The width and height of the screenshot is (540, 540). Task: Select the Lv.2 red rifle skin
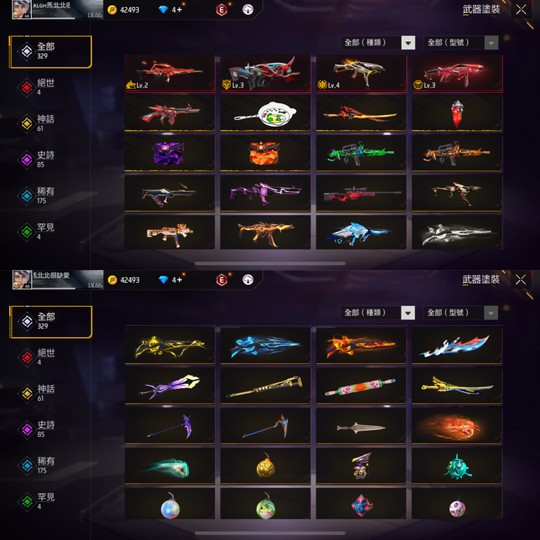pos(169,73)
